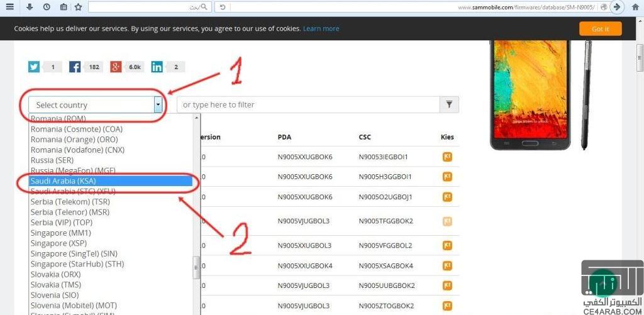This screenshot has height=315, width=644.
Task: Select Serbia (VIP) (TOP) option
Action: [111, 222]
